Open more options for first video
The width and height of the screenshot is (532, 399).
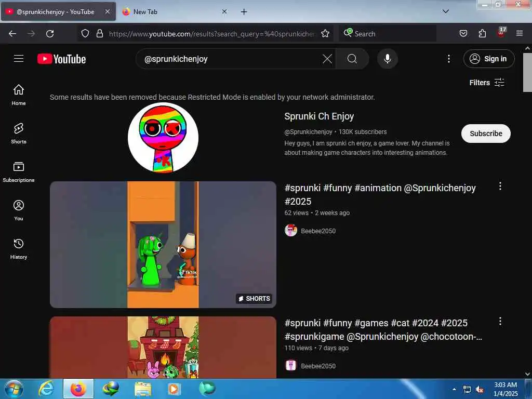click(500, 186)
